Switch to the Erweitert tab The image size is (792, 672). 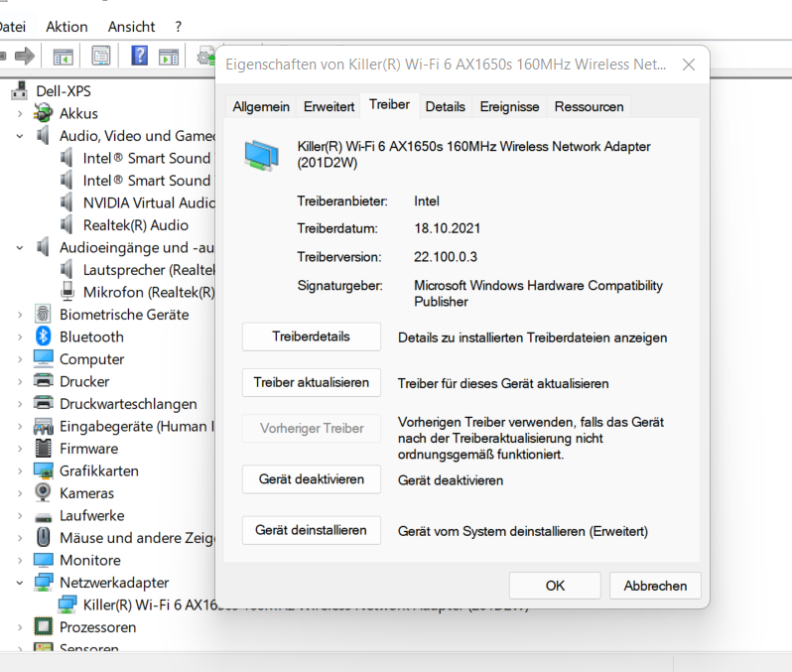329,106
